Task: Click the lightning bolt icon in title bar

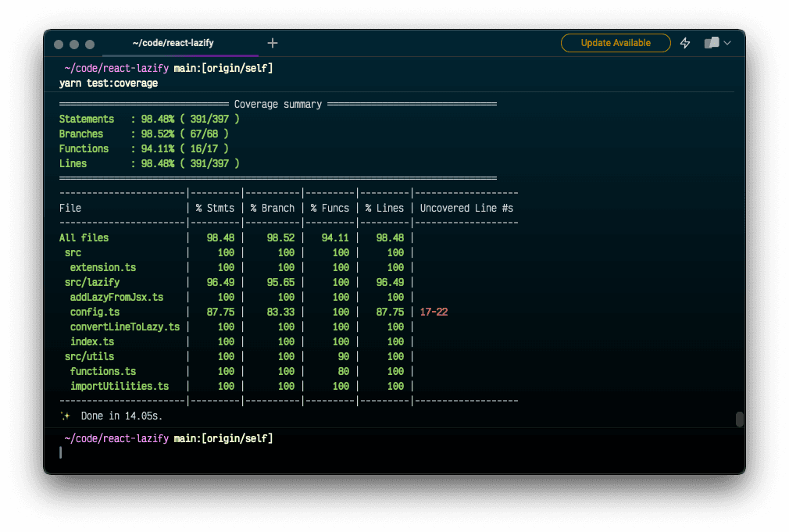Action: (685, 43)
